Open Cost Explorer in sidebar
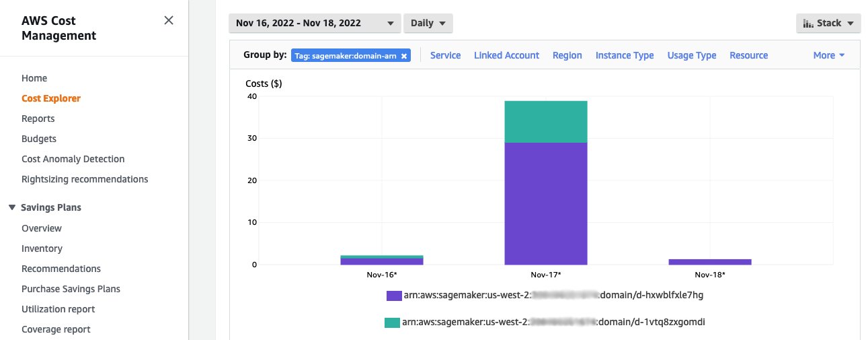The width and height of the screenshot is (868, 340). (x=51, y=98)
